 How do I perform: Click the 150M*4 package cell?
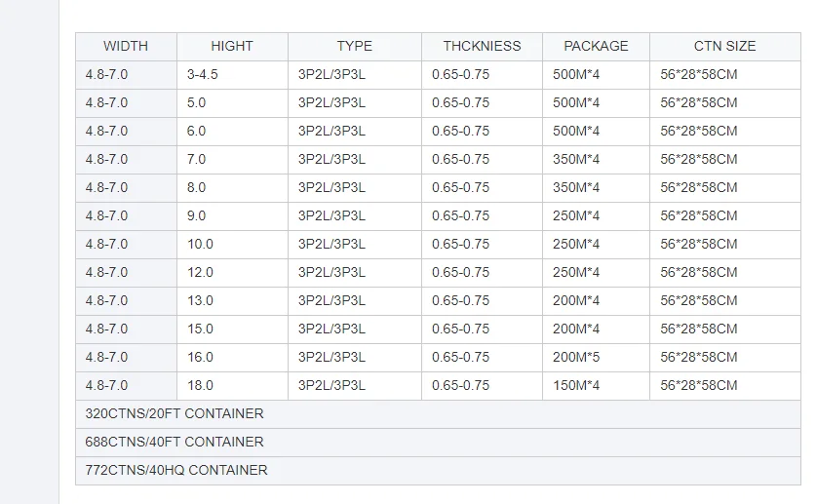click(576, 385)
